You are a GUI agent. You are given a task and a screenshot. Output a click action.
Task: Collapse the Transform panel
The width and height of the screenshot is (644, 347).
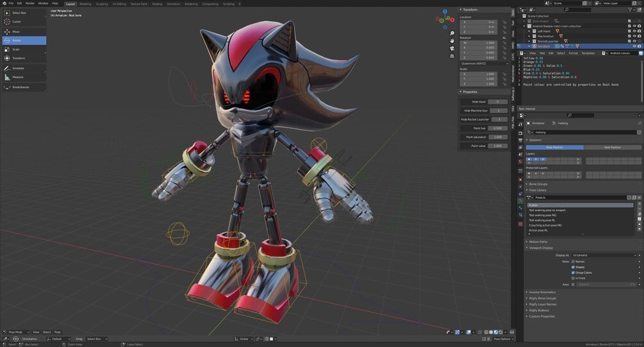pos(468,10)
